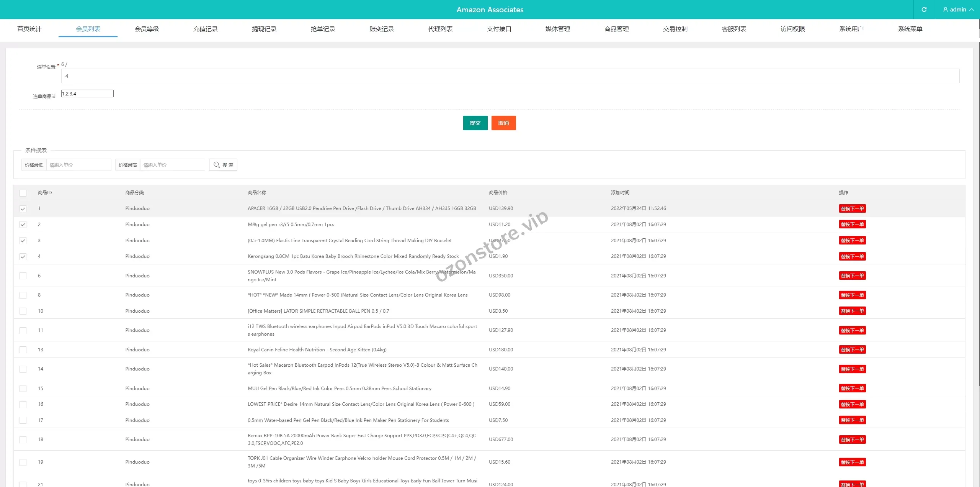Check the checkbox for product ID 6
Screen dimensions: 980x487
point(23,276)
